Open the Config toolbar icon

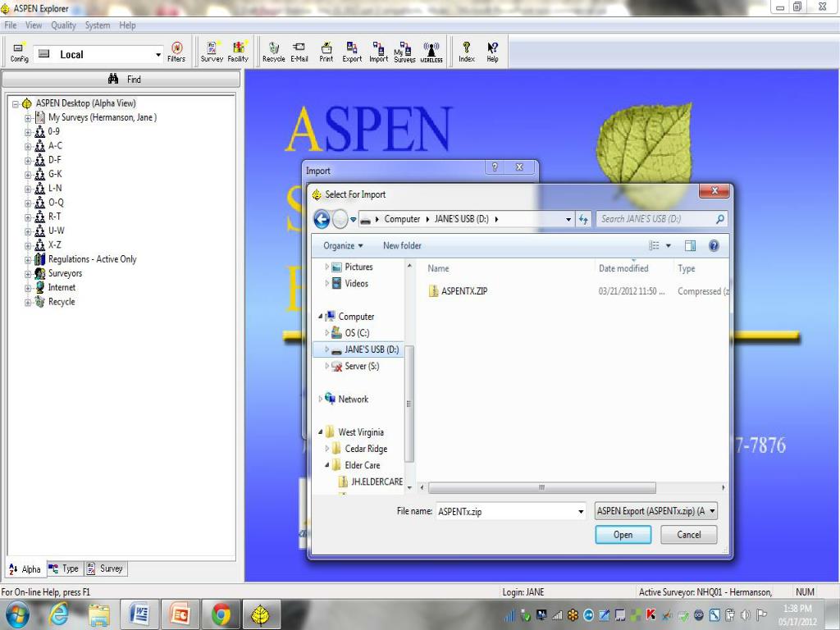19,52
